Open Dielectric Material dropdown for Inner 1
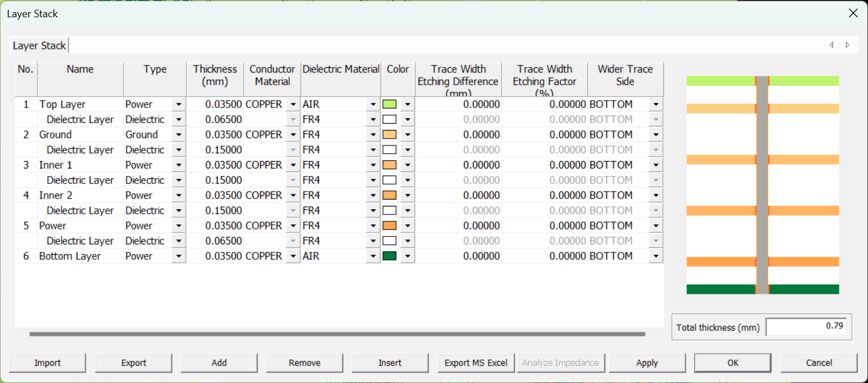The image size is (868, 383). [x=374, y=166]
